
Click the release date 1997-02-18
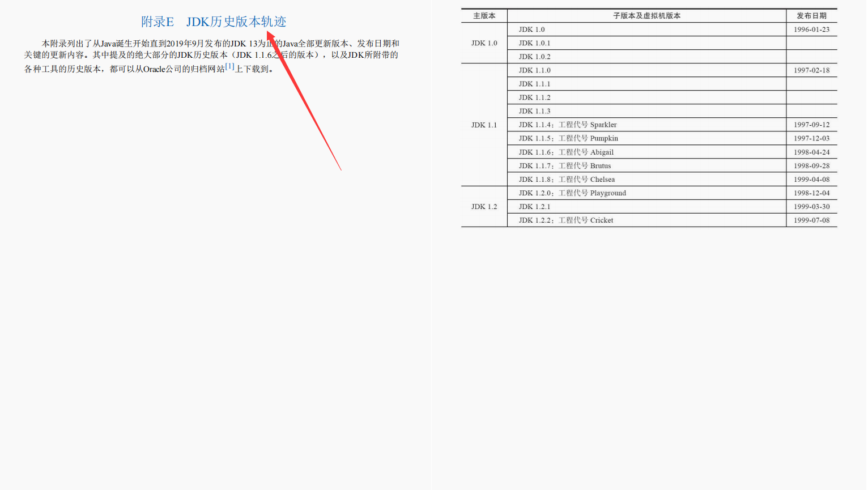(811, 70)
